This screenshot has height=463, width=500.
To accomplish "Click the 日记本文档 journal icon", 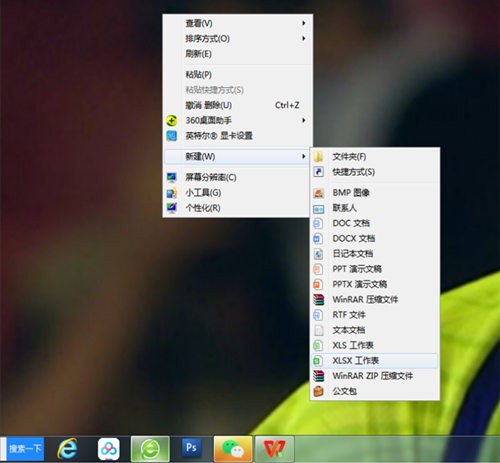I will point(318,254).
